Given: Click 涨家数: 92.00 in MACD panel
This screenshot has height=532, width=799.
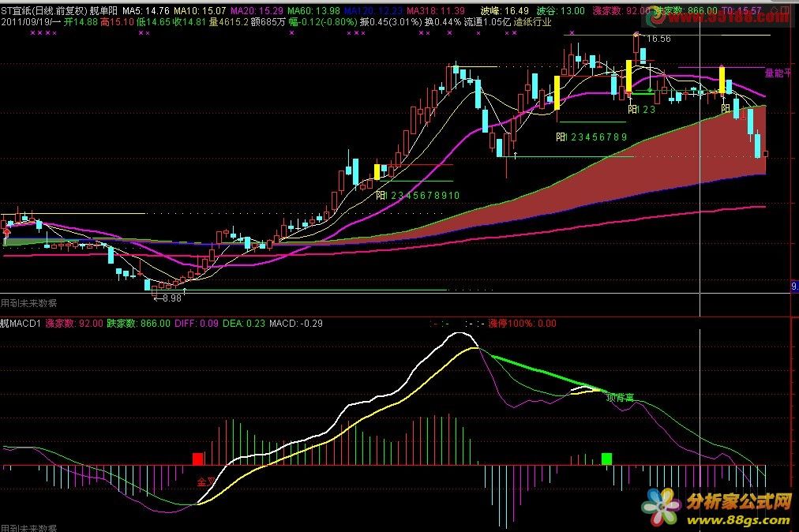Looking at the screenshot, I should point(74,323).
